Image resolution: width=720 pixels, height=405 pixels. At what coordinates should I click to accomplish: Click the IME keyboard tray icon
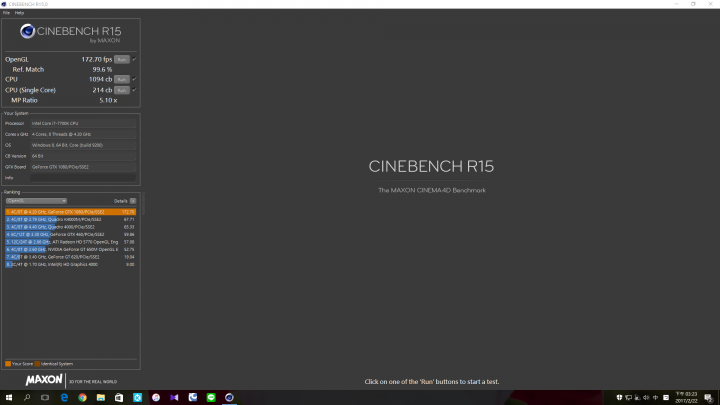(666, 398)
